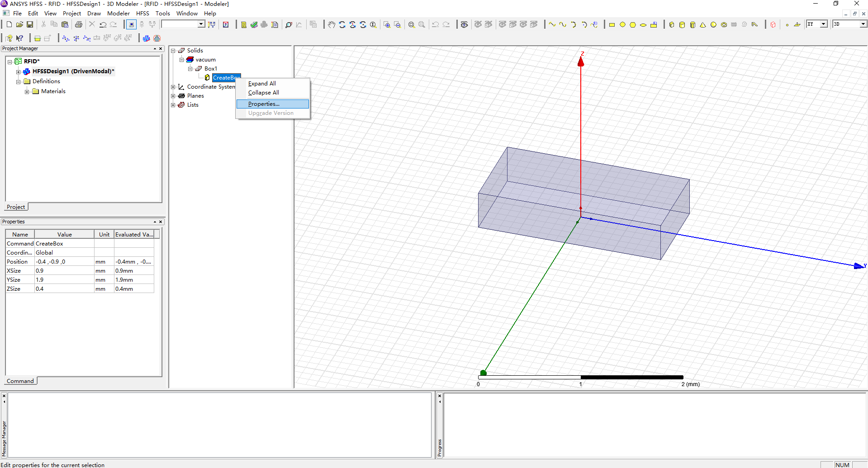The height and width of the screenshot is (468, 868).
Task: Select the Draw box tool
Action: tap(672, 25)
